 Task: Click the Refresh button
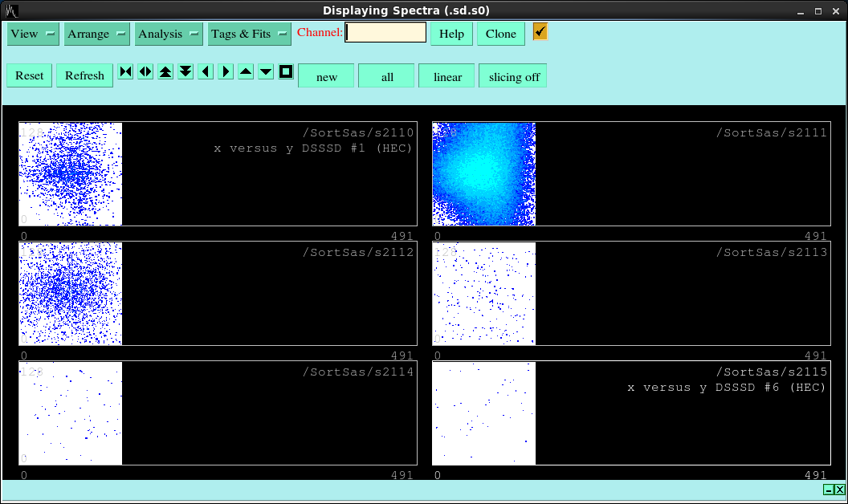84,75
